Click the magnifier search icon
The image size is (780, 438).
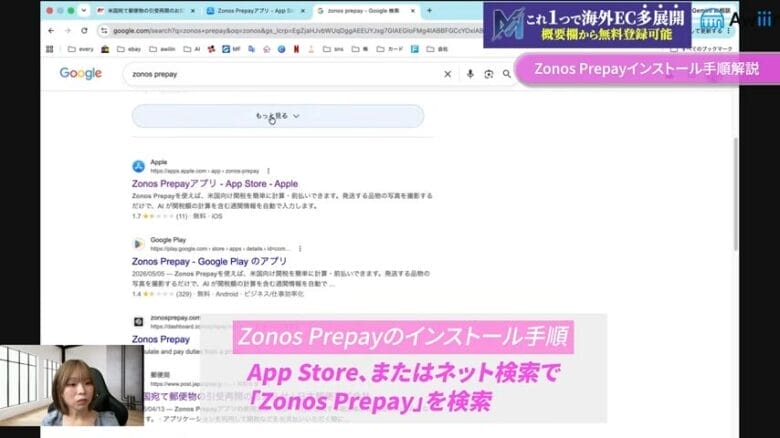(506, 74)
